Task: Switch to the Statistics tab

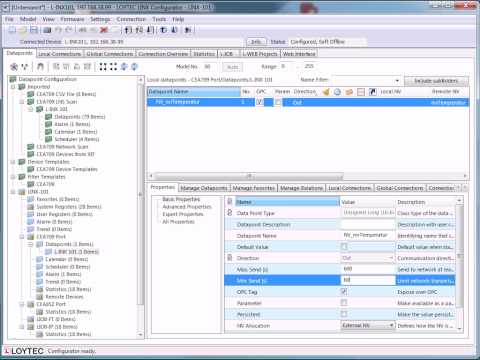Action: pyautogui.click(x=204, y=54)
